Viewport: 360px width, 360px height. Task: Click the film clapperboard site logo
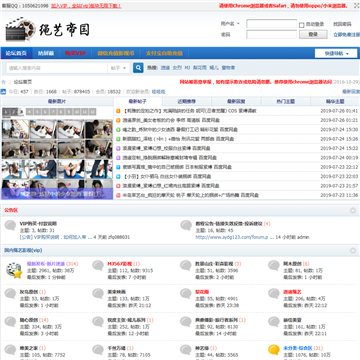click(x=47, y=29)
